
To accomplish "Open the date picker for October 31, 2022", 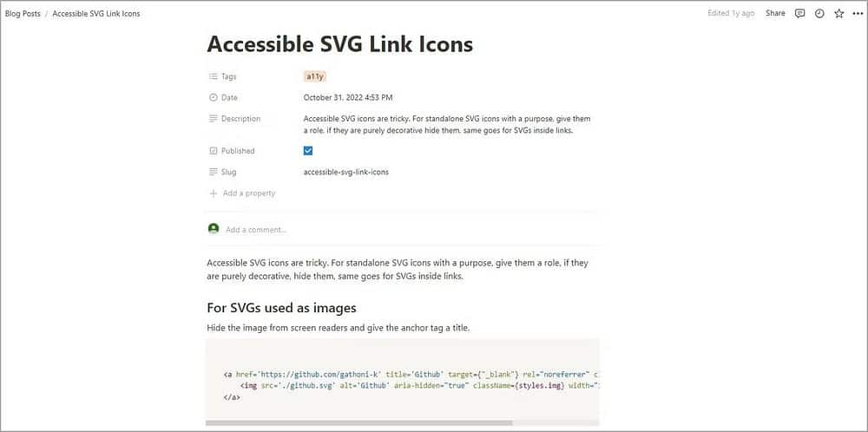I will click(348, 97).
